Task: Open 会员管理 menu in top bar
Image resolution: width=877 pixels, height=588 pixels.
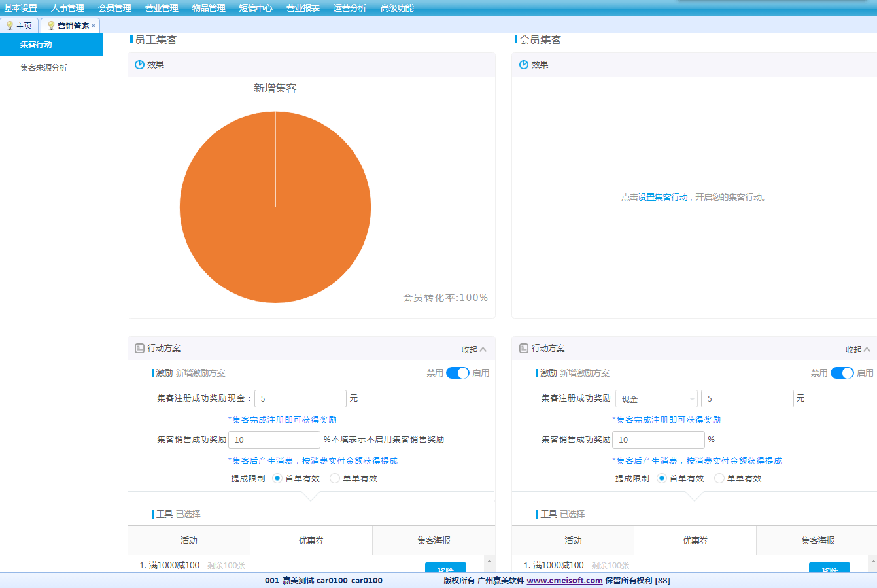Action: [x=114, y=8]
